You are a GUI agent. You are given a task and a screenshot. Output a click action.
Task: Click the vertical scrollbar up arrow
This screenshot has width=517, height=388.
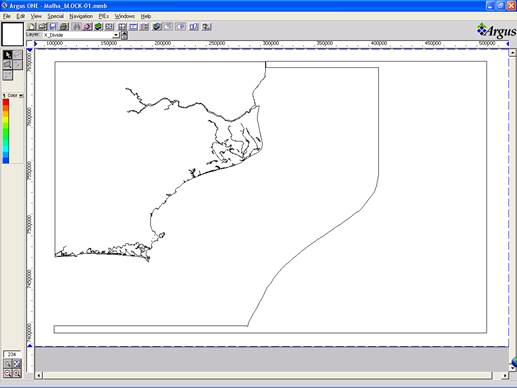[512, 53]
